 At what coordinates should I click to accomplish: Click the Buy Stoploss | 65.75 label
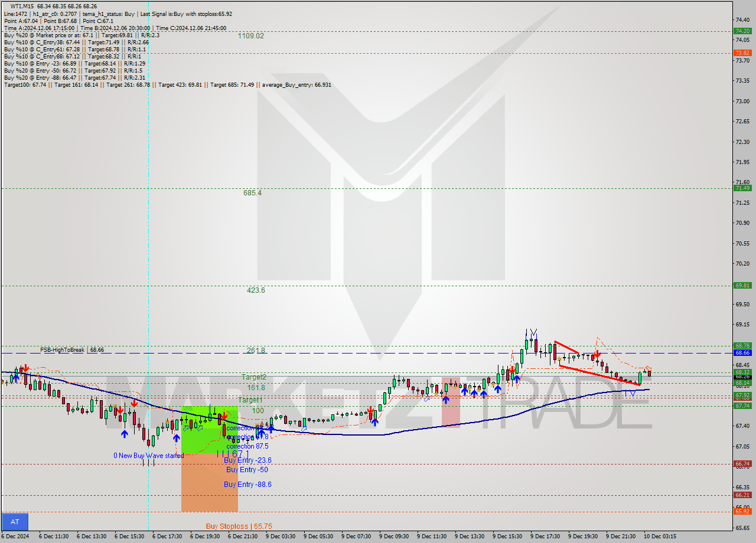pyautogui.click(x=239, y=526)
